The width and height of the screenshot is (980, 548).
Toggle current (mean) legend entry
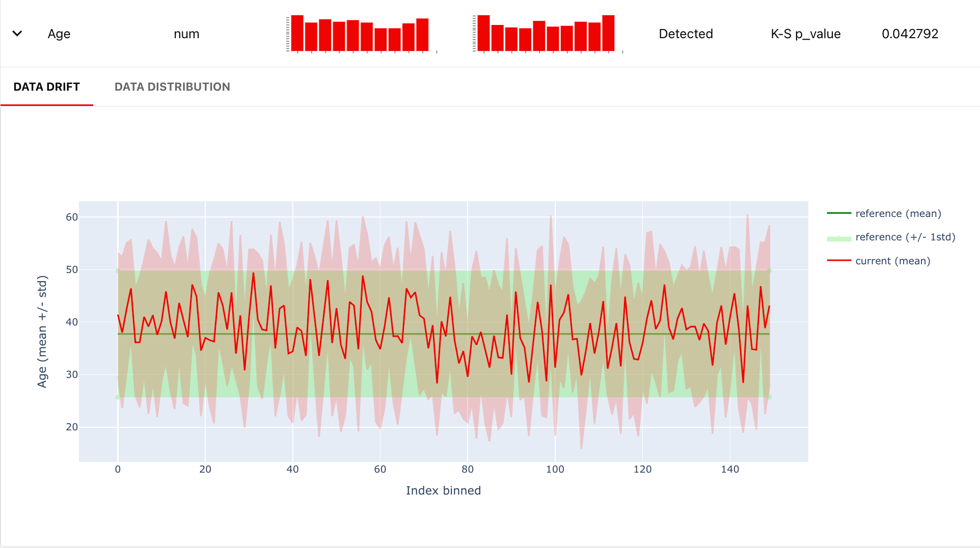tap(879, 261)
